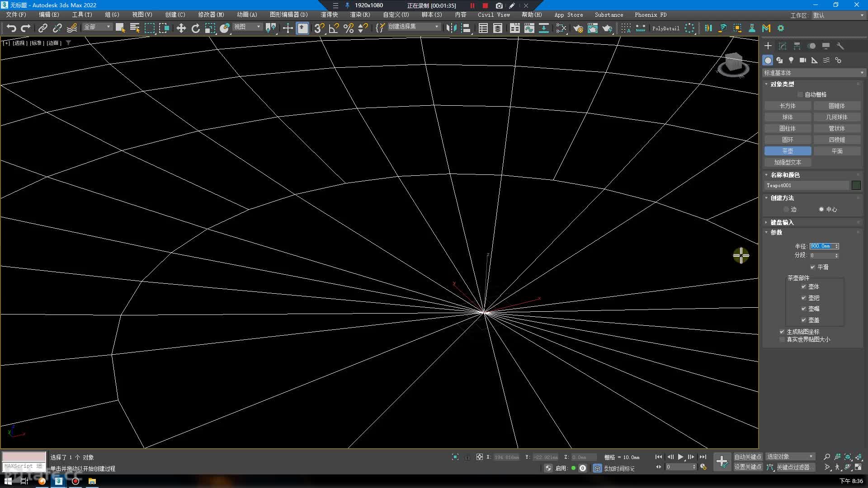This screenshot has width=868, height=488.
Task: Switch to the Hierarchy command panel tab
Action: (797, 46)
